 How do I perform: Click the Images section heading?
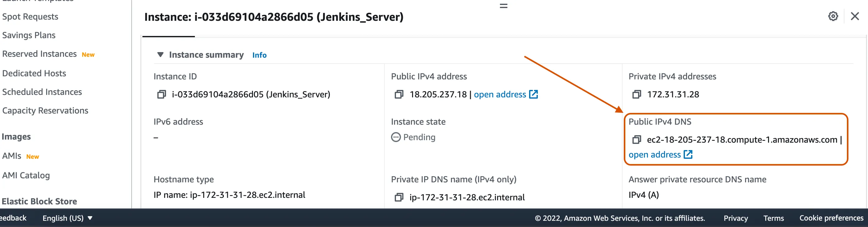16,137
